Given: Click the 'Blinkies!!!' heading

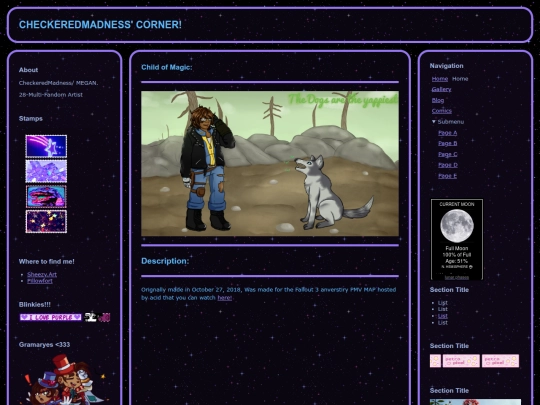Looking at the screenshot, I should [35, 304].
